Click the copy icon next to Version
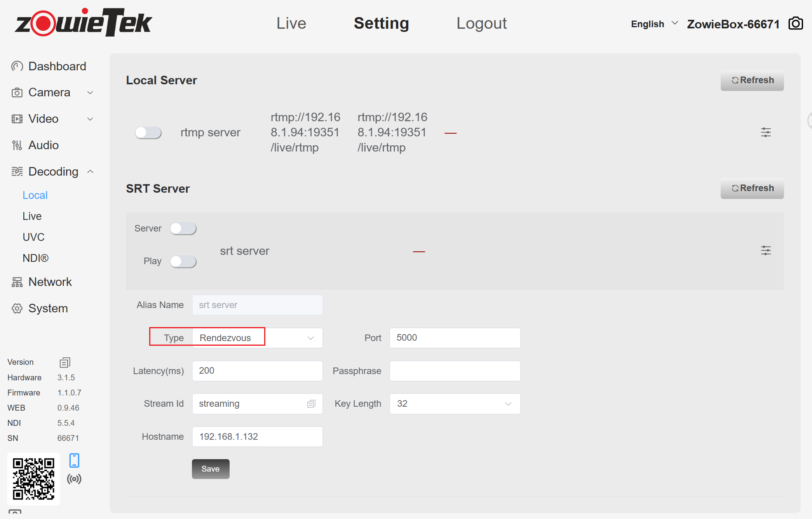Screen dimensions: 812x519 point(64,362)
